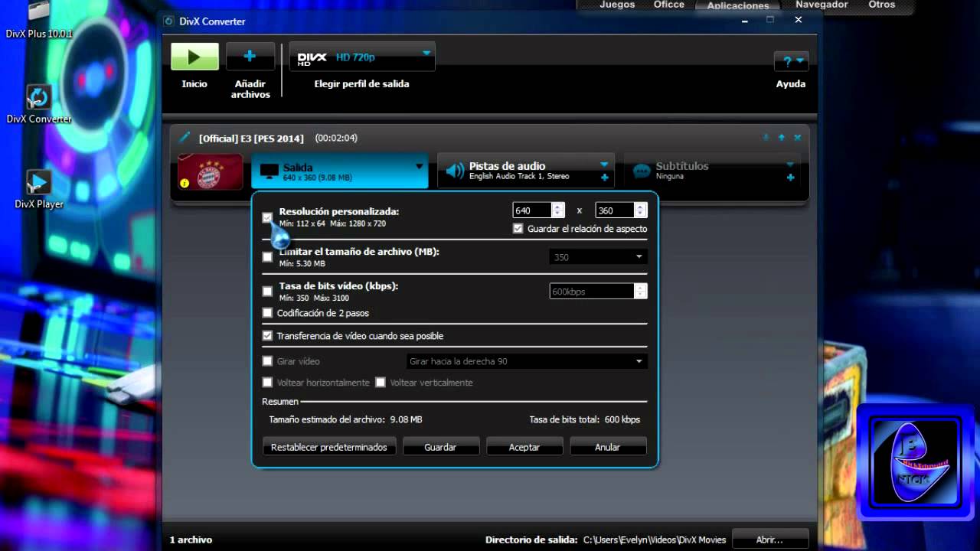
Task: Click the monitor icon in the Salida panel
Action: 269,171
